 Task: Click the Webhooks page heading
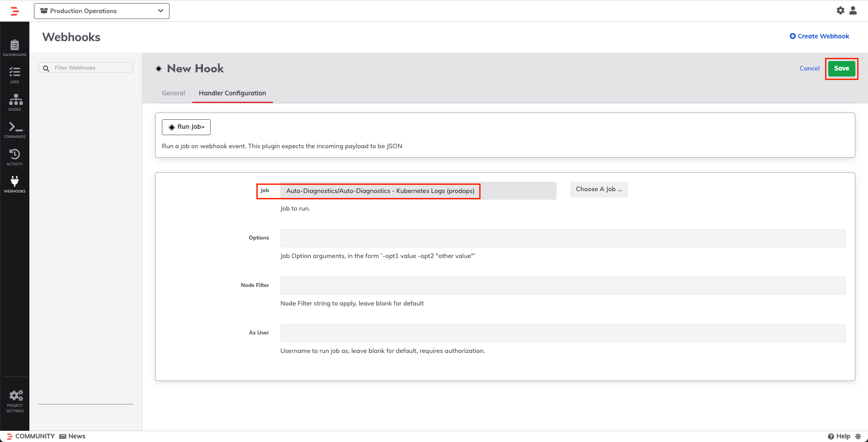(x=71, y=37)
